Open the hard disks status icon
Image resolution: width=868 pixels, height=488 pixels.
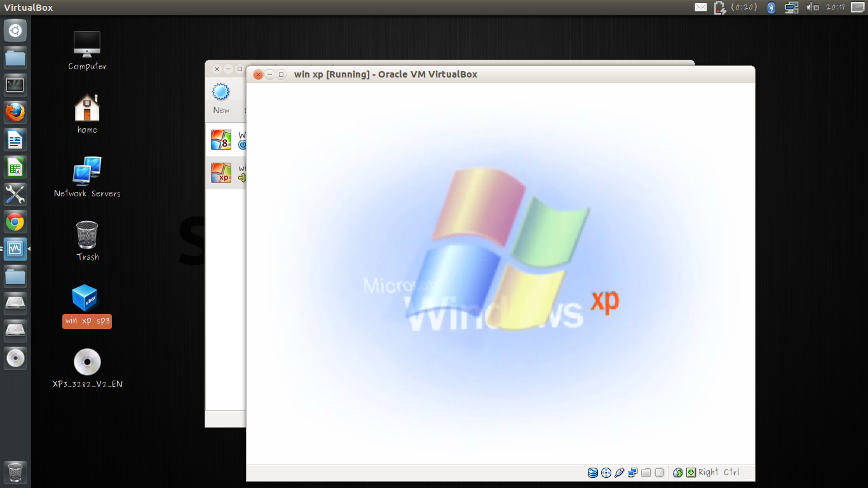(x=592, y=473)
